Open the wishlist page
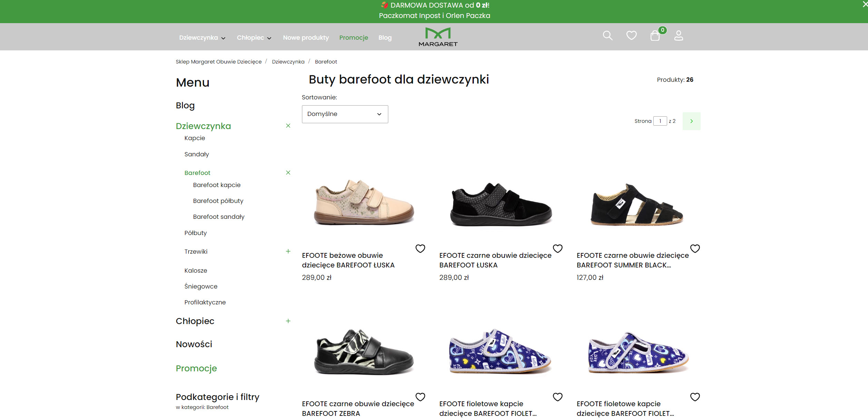This screenshot has width=868, height=420. pos(631,36)
